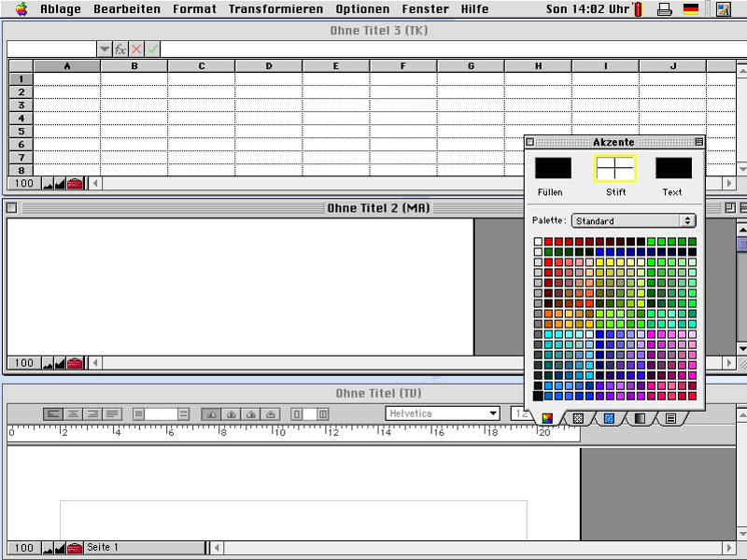The height and width of the screenshot is (560, 747).
Task: Pick the white swatch in the color palette
Action: coord(538,242)
